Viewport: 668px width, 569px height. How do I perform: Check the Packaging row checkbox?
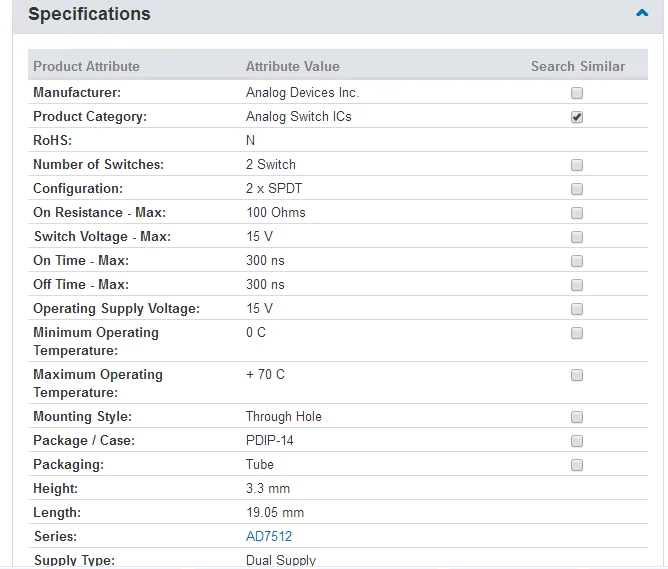pyautogui.click(x=577, y=465)
